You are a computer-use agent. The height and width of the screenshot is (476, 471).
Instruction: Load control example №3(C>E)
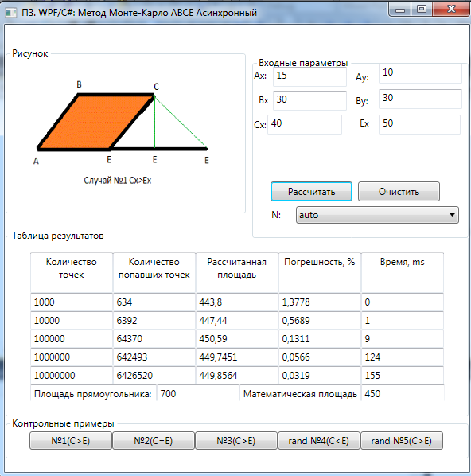[x=236, y=440]
